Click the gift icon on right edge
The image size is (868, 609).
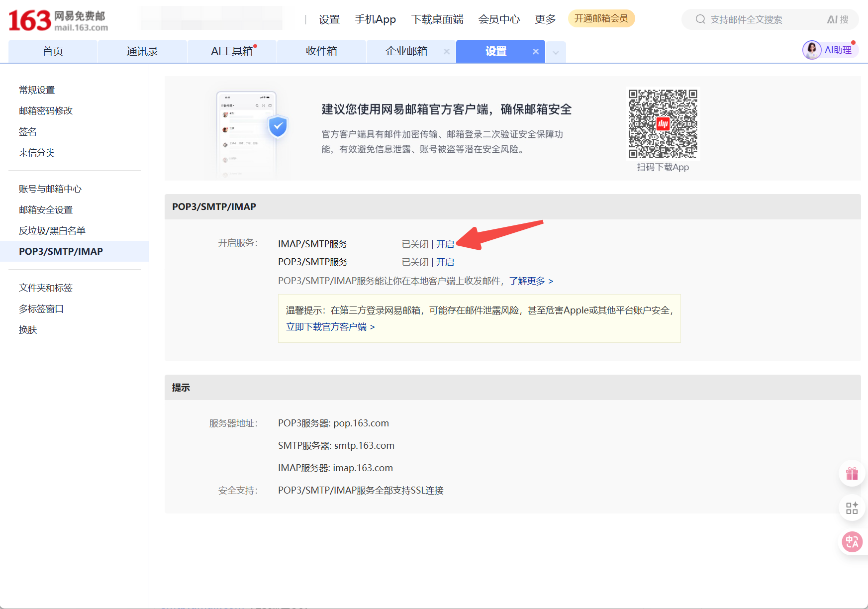pos(852,474)
